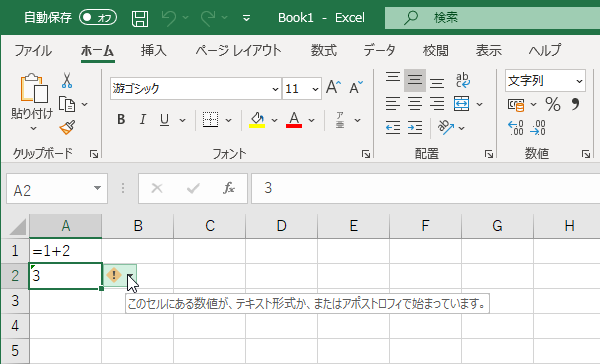Viewport: 600px width, 364px height.
Task: Click the Copy icon
Action: coord(67,104)
